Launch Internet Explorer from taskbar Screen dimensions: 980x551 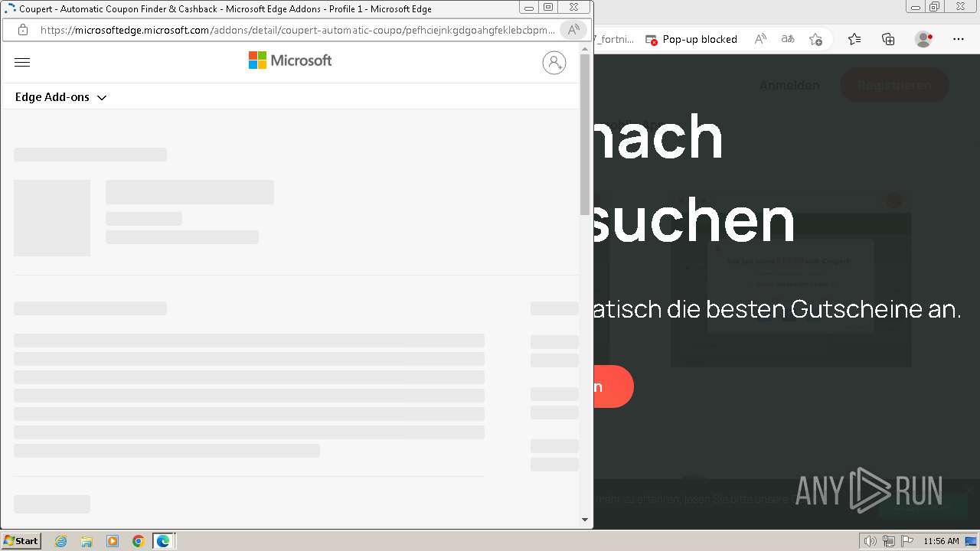tap(61, 541)
